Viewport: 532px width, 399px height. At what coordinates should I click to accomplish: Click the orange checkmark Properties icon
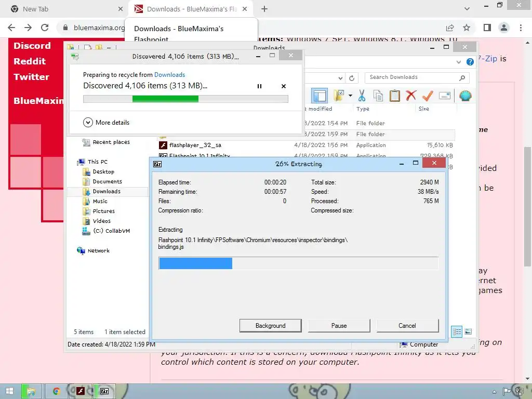[428, 96]
